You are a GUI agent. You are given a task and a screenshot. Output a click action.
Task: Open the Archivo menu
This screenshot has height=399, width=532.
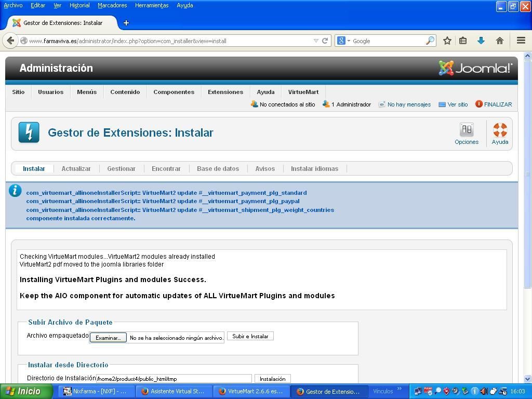point(13,5)
